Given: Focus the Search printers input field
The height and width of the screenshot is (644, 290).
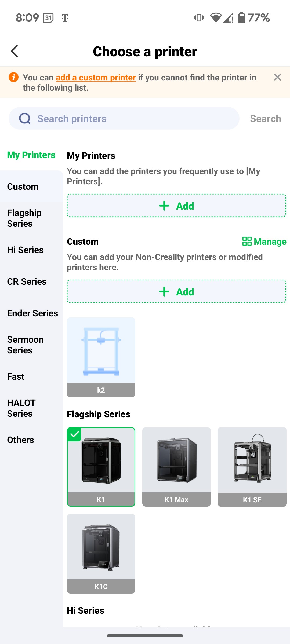Looking at the screenshot, I should 134,118.
